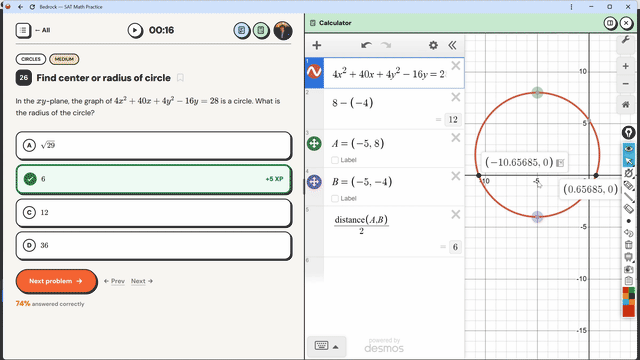640x360 pixels.
Task: Select point A on the circle graph
Action: (x=537, y=93)
